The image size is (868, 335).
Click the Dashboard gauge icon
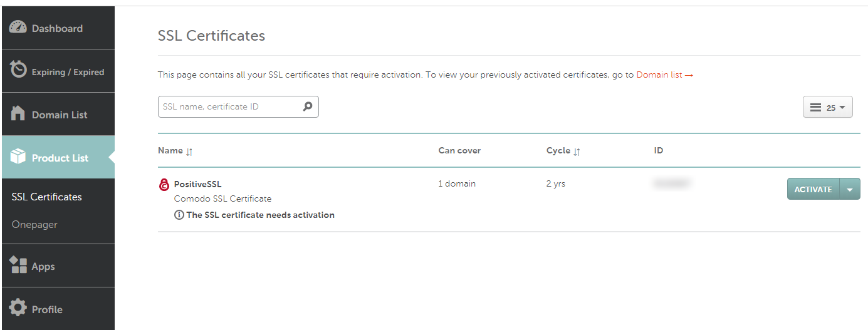click(18, 28)
